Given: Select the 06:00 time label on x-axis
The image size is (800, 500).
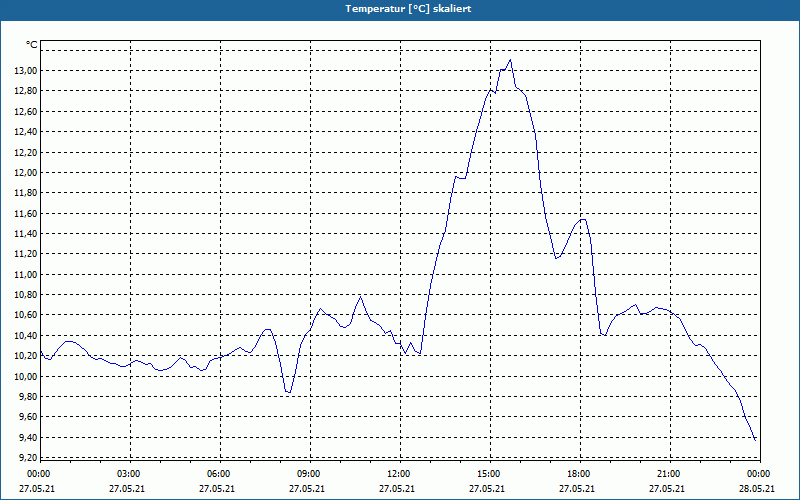Looking at the screenshot, I should (218, 474).
